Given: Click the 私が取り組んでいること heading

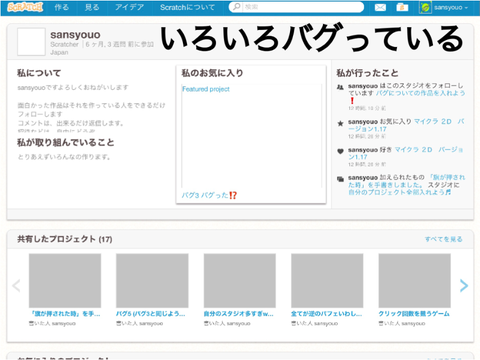Looking at the screenshot, I should click(x=66, y=143).
